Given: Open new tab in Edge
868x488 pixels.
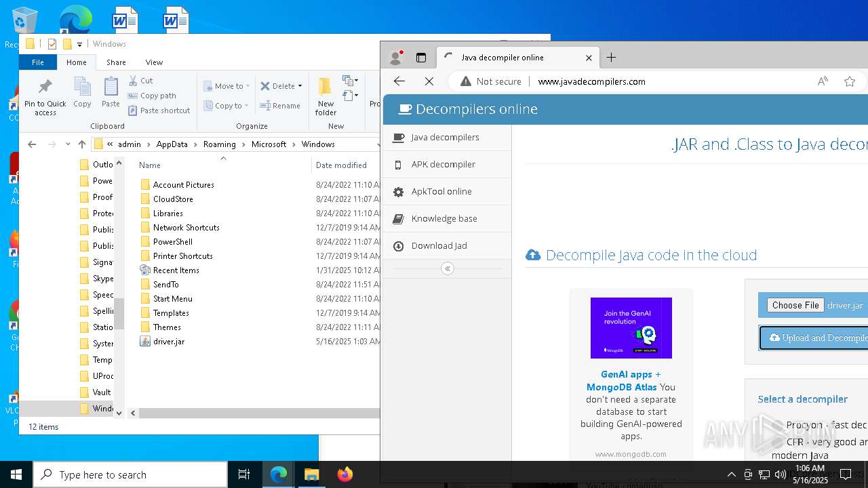Looking at the screenshot, I should tap(611, 58).
